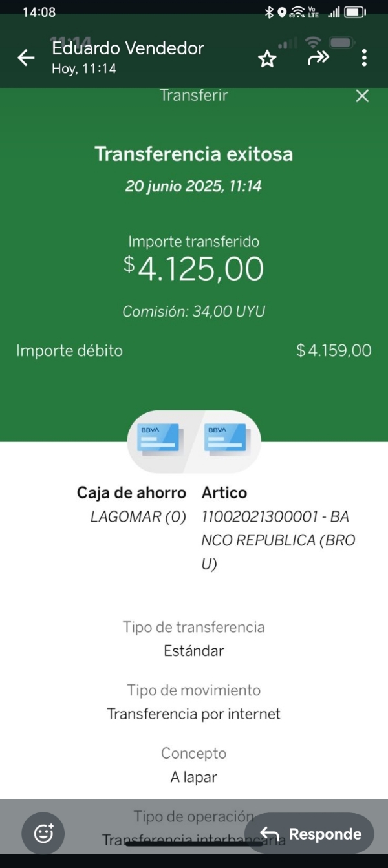Viewport: 388px width, 868px height.
Task: Tap the forward arrow icon in header
Action: pos(318,58)
